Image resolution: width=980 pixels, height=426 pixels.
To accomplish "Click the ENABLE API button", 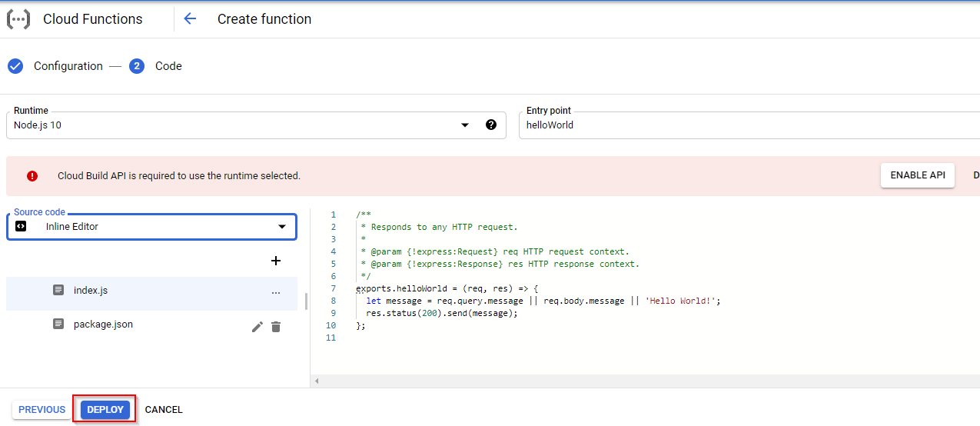I will (x=918, y=175).
